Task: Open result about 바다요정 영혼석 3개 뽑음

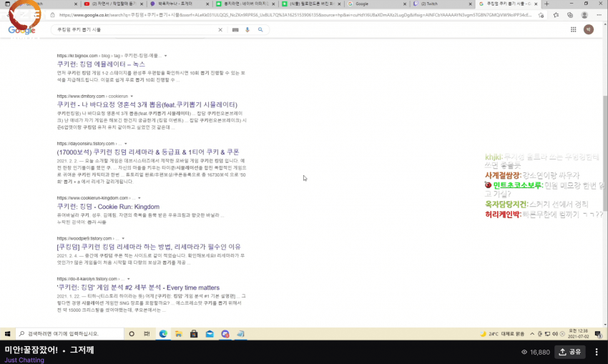Action: coord(147,104)
